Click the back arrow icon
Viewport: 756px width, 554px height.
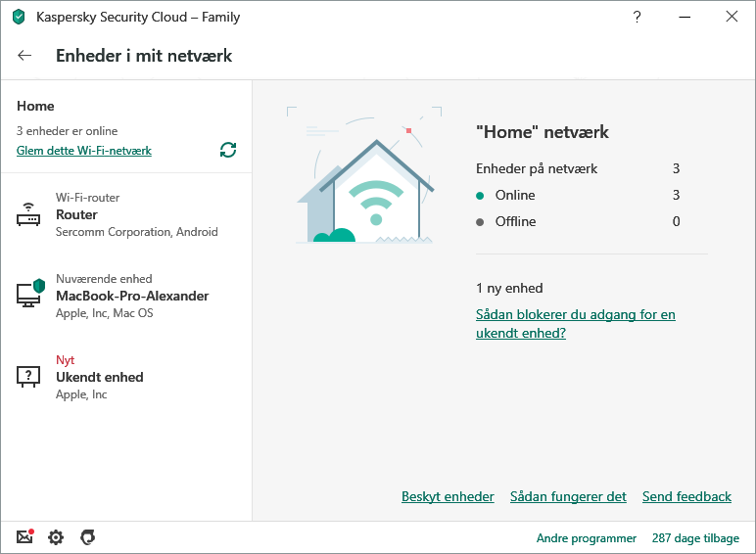pyautogui.click(x=24, y=56)
